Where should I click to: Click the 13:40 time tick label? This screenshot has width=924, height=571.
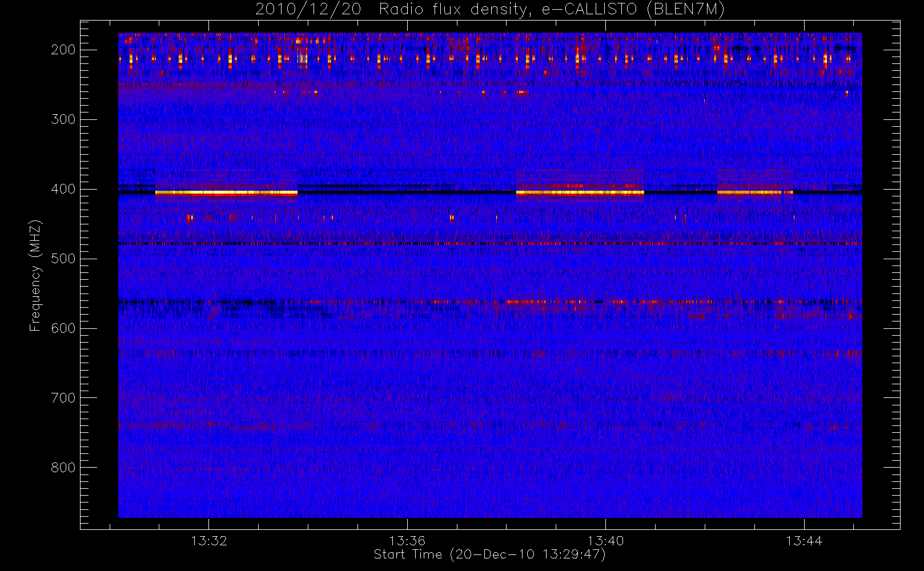[x=605, y=541]
